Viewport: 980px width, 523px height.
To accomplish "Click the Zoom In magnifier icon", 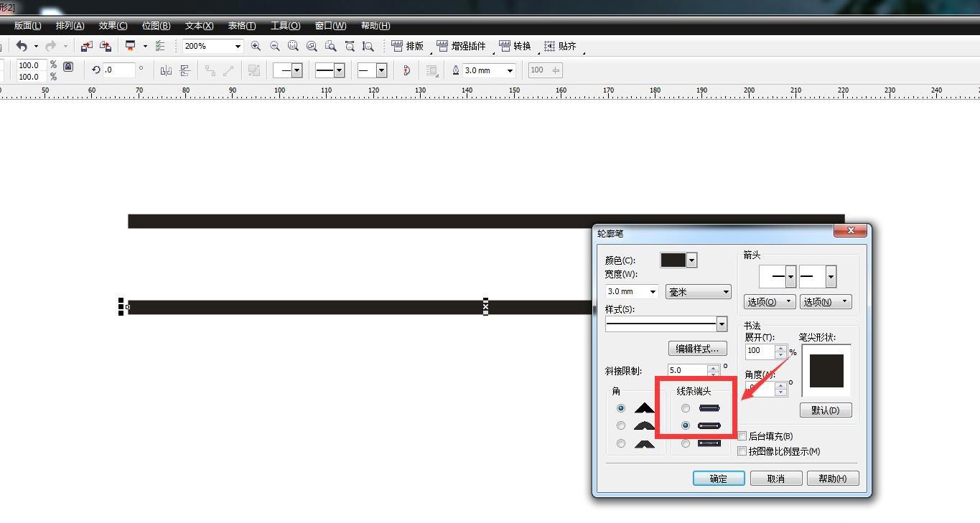I will pyautogui.click(x=256, y=46).
